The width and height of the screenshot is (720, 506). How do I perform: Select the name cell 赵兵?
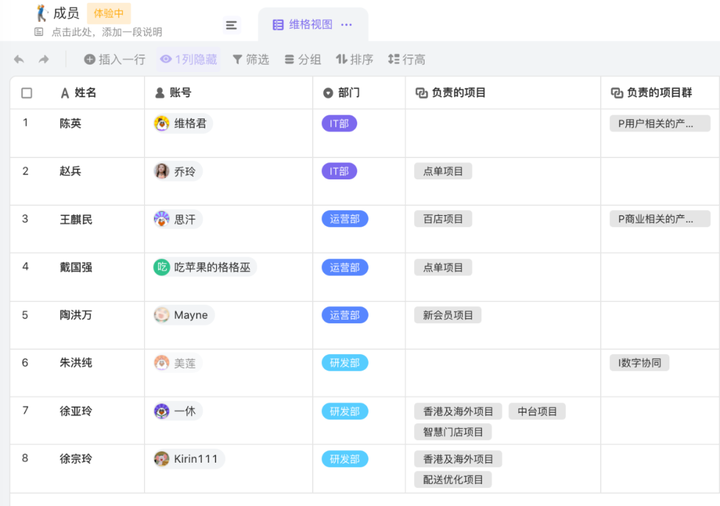click(x=70, y=171)
